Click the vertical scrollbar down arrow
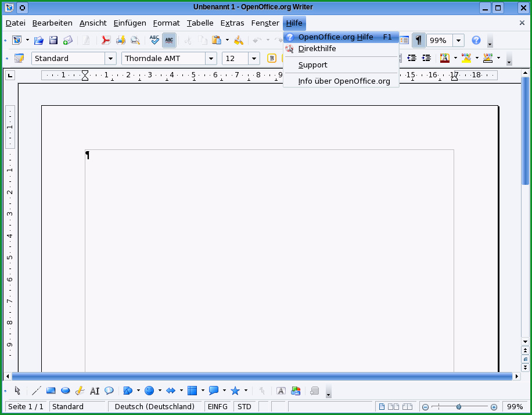Screen dimensions: 532x415 525,342
